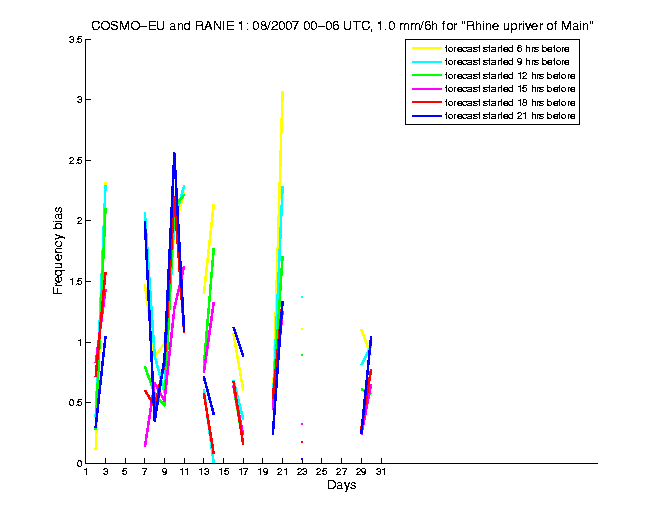Click x-axis tick label 29
This screenshot has width=660, height=520.
pyautogui.click(x=361, y=472)
